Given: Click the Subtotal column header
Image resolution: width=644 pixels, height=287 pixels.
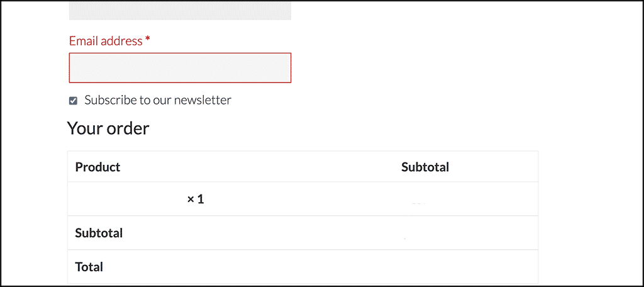Looking at the screenshot, I should click(425, 167).
